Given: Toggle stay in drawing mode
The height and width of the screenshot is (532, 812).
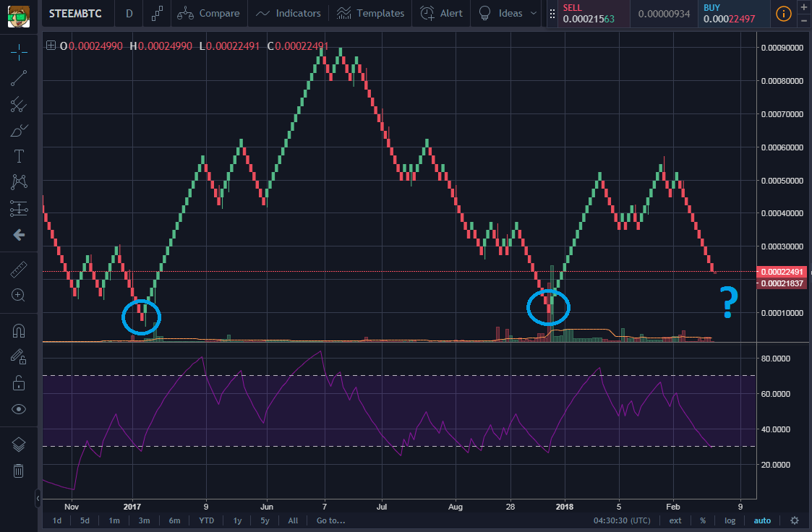Looking at the screenshot, I should tap(19, 356).
